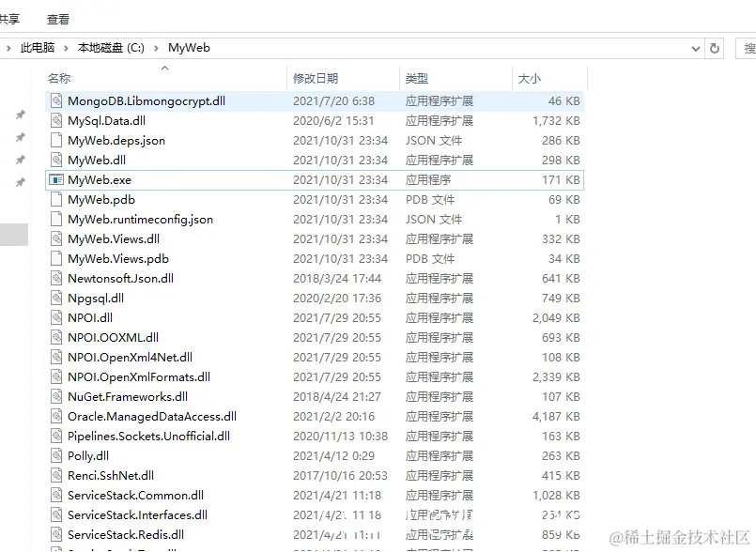
Task: Click the MyWeb.Views.dll file icon
Action: [x=56, y=239]
